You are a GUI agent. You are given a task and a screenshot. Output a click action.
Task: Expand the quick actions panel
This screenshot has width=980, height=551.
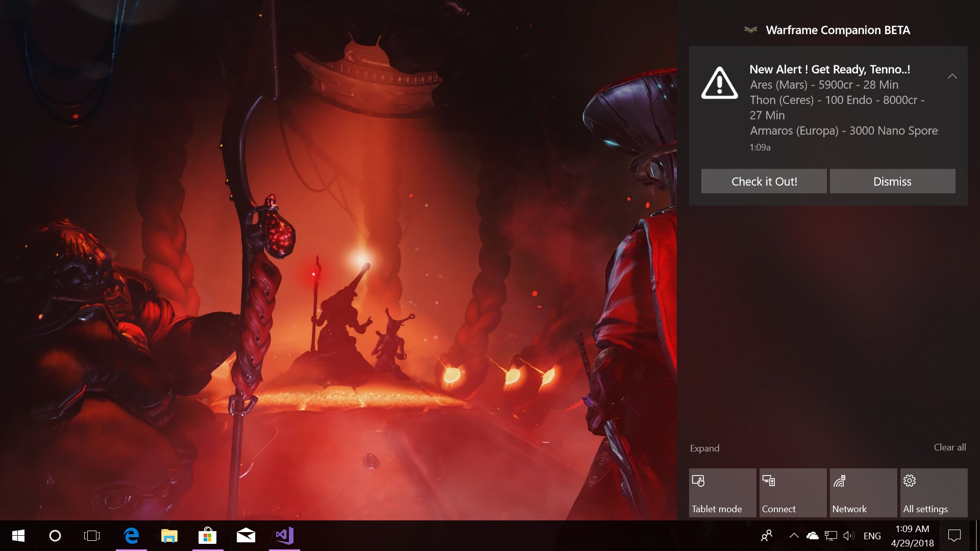click(704, 448)
